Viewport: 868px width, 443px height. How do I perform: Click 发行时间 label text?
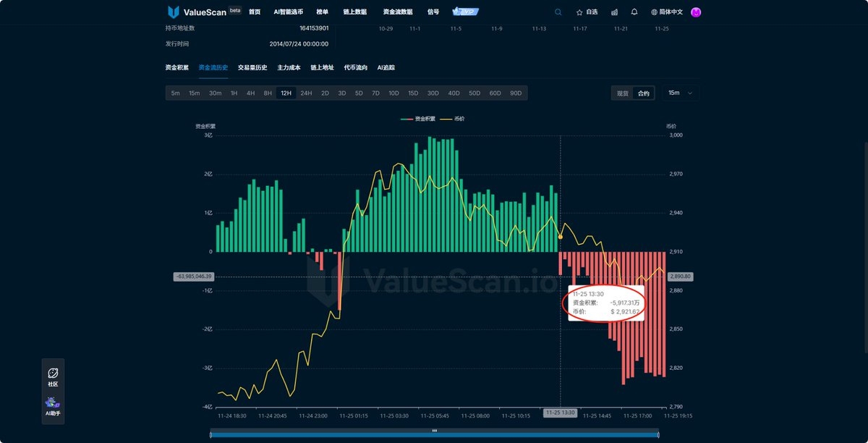click(x=176, y=43)
